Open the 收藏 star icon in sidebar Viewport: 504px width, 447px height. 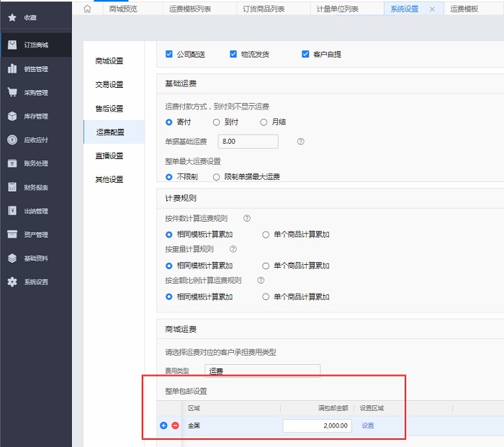tap(12, 17)
